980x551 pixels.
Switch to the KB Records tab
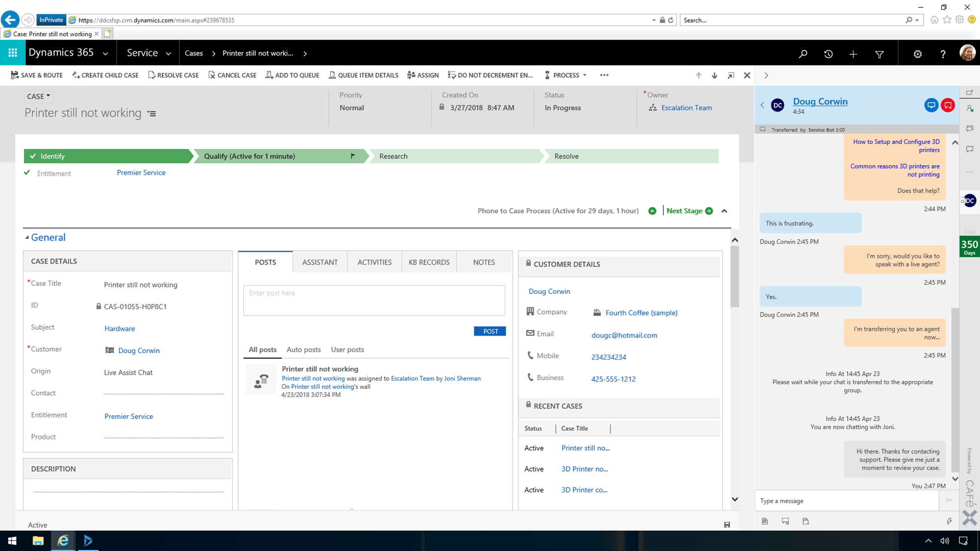pyautogui.click(x=429, y=262)
